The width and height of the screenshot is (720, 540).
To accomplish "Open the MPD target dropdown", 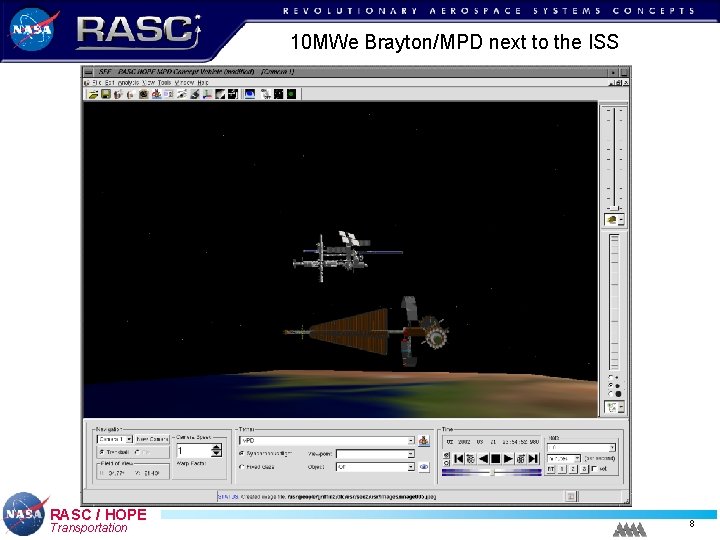I will 327,440.
